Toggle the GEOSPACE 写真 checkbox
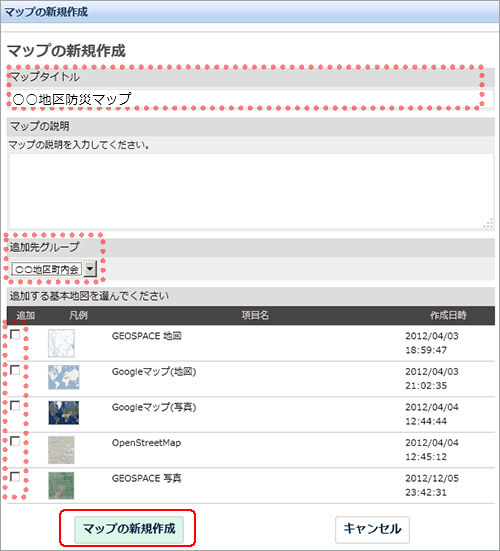500x551 pixels. pyautogui.click(x=15, y=477)
